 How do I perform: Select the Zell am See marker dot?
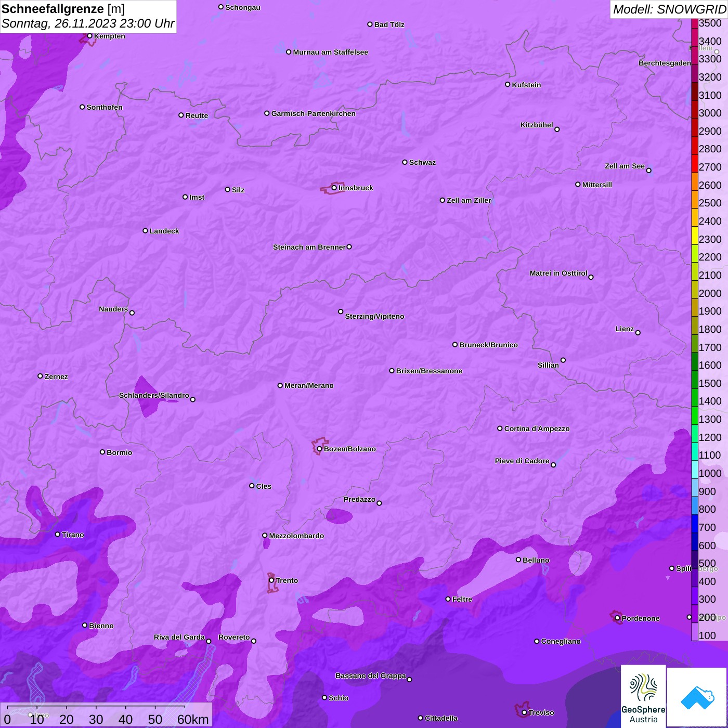click(x=648, y=171)
